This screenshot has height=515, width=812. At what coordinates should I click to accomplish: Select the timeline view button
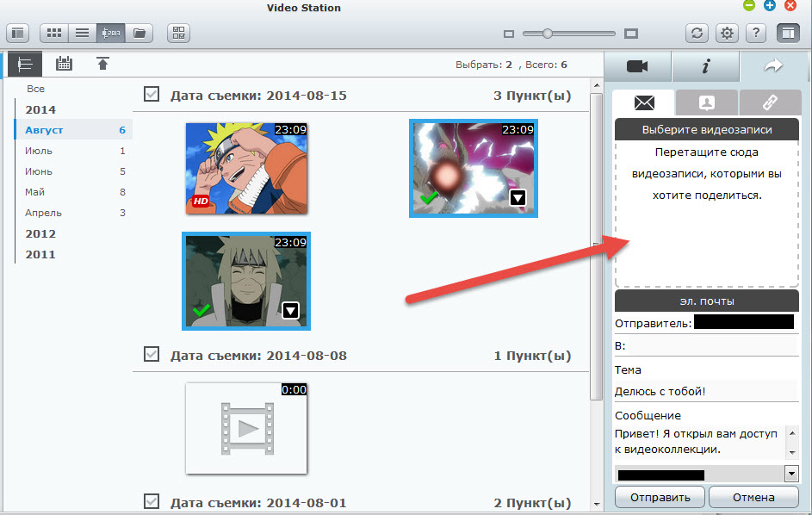coord(111,34)
